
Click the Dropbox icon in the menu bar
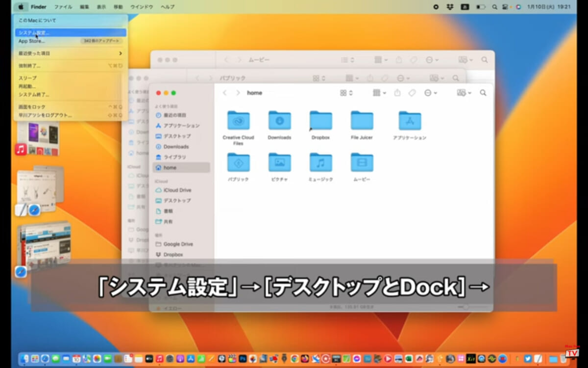(450, 7)
